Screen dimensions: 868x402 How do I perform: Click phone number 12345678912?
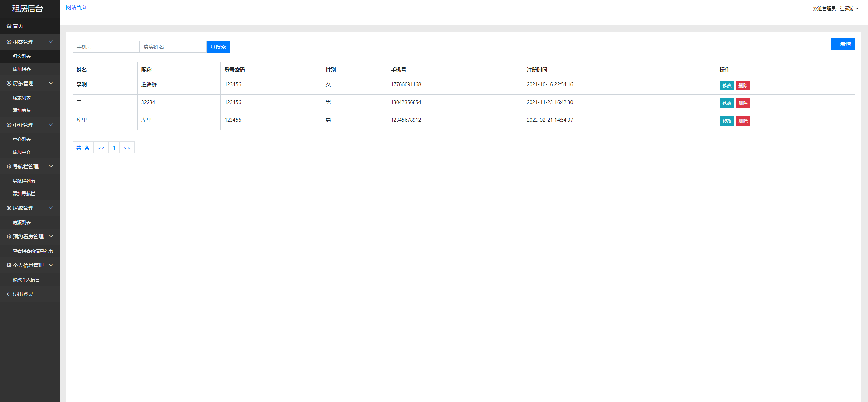tap(406, 120)
